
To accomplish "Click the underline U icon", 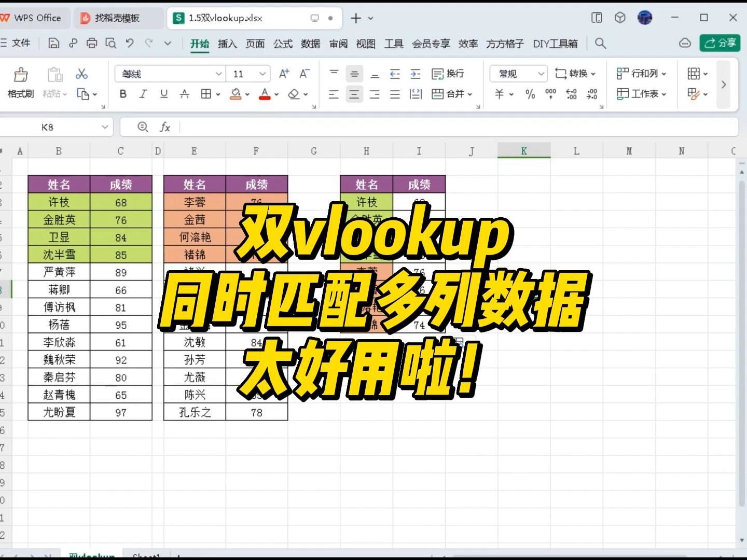I will click(163, 94).
